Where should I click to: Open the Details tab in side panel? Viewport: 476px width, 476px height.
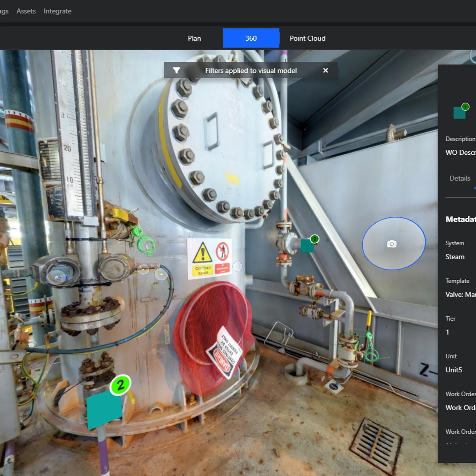pos(460,178)
